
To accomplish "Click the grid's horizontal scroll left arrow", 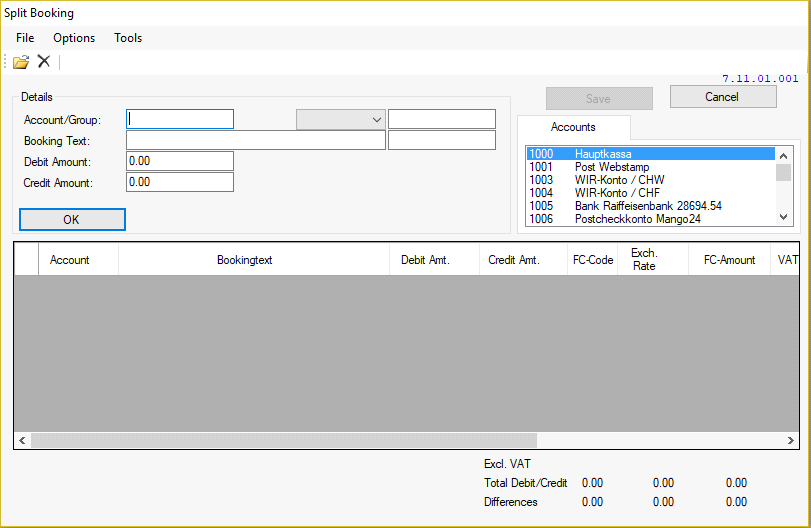I will click(22, 440).
